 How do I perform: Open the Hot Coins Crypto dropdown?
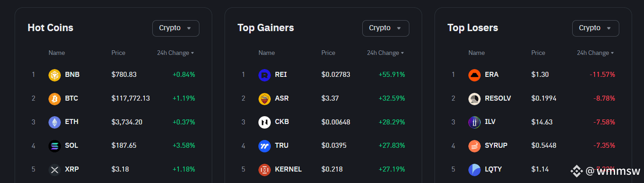point(176,28)
